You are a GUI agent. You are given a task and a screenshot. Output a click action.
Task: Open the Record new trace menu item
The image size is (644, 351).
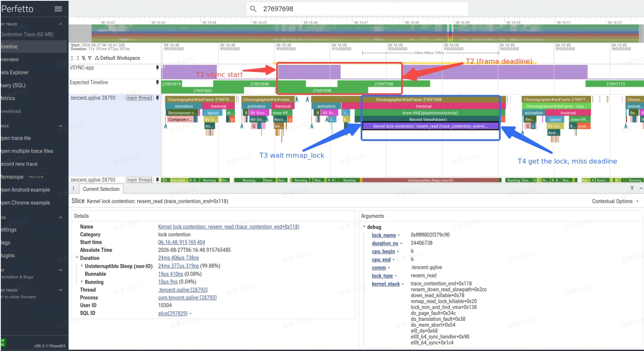coord(19,164)
